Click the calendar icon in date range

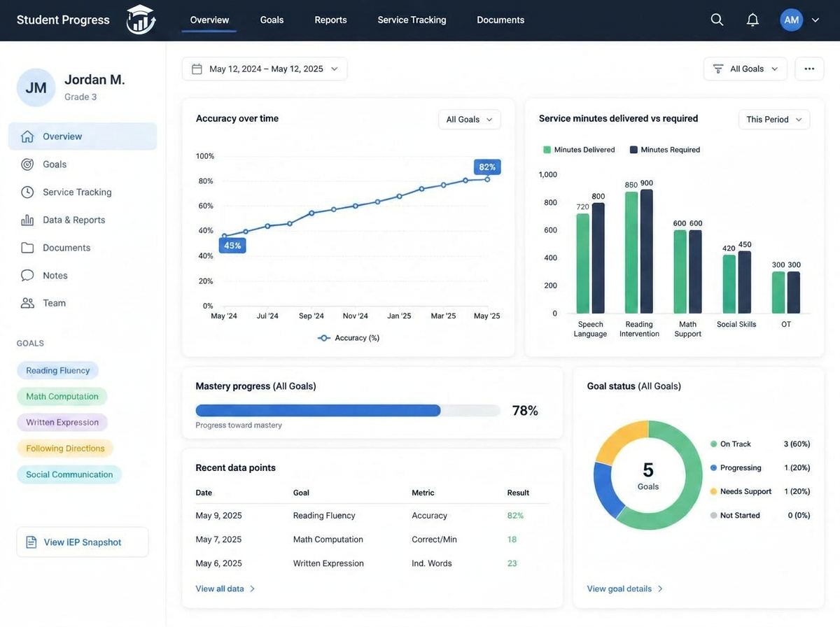click(x=197, y=69)
